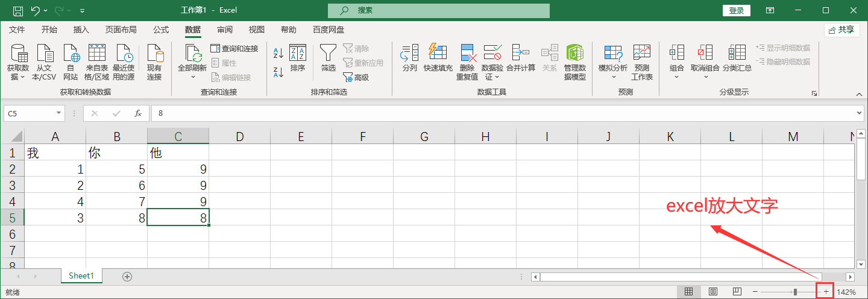Switch to Normal view in status bar
This screenshot has width=868, height=299.
(x=688, y=292)
